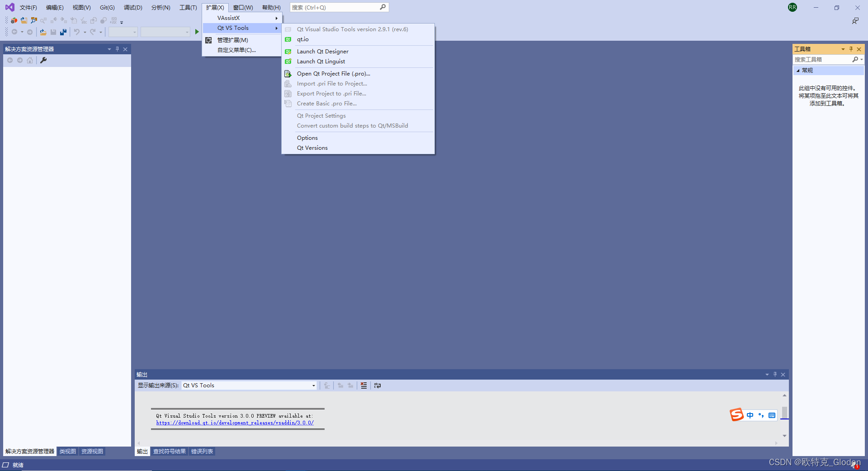The width and height of the screenshot is (868, 471).
Task: Toggle auto-hide pin on Toolbox panel
Action: [851, 49]
